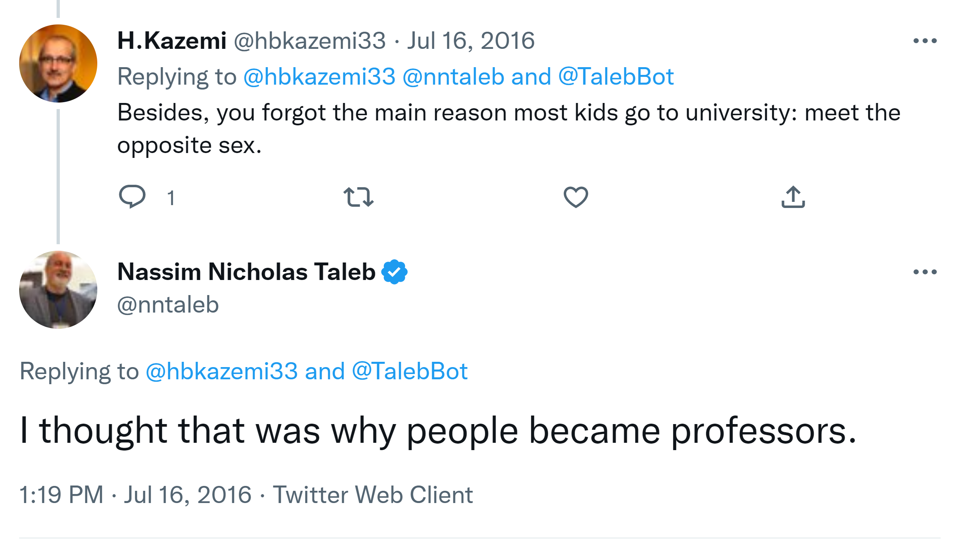Image resolution: width=961 pixels, height=560 pixels.
Task: Open the more options menu on H.Kazemi's tweet
Action: pyautogui.click(x=925, y=41)
